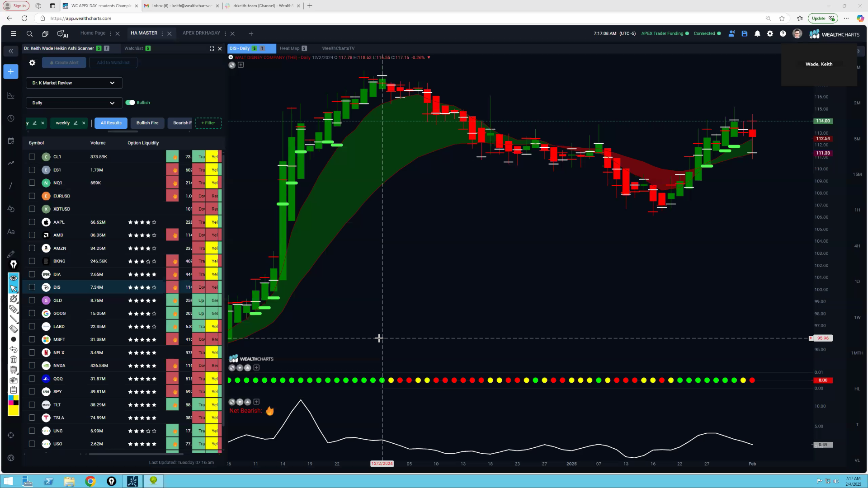The width and height of the screenshot is (868, 488).
Task: Click the crosshair target icon in the sidebar
Action: 11,435
